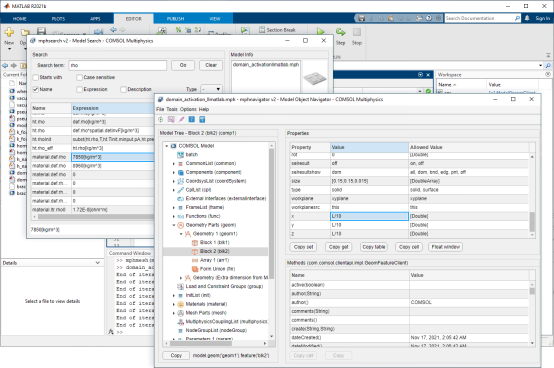This screenshot has width=554, height=368.
Task: Open the File menu in Model Navigator
Action: 160,109
